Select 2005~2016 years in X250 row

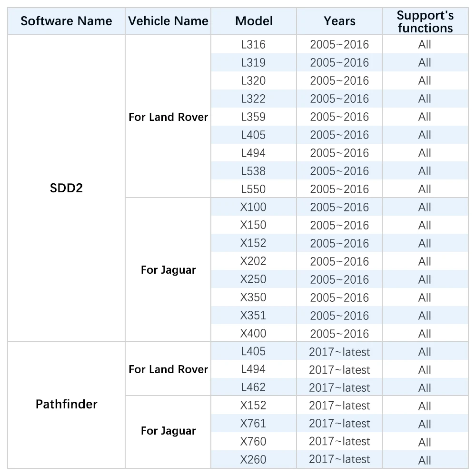point(339,279)
